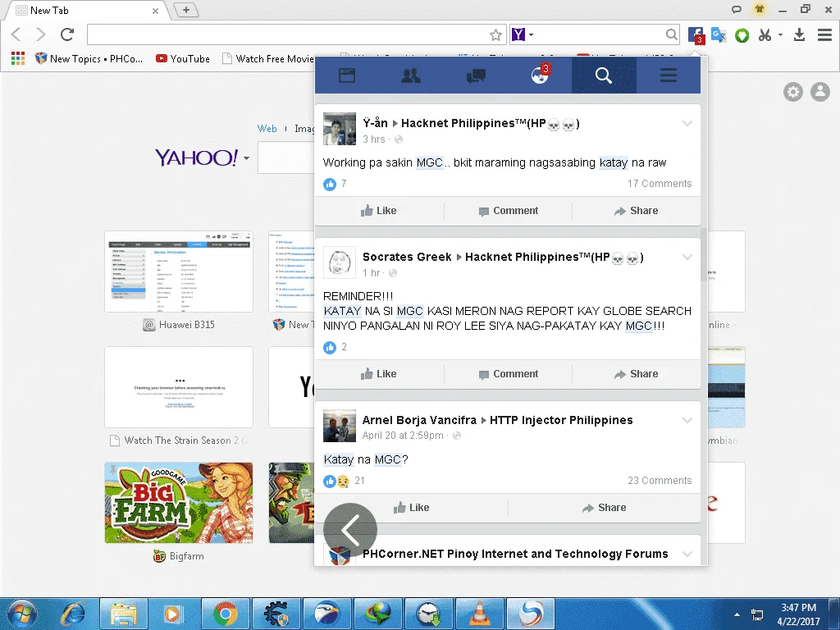The width and height of the screenshot is (840, 630).
Task: Open the Apps grid in bookmarks bar
Action: point(18,58)
